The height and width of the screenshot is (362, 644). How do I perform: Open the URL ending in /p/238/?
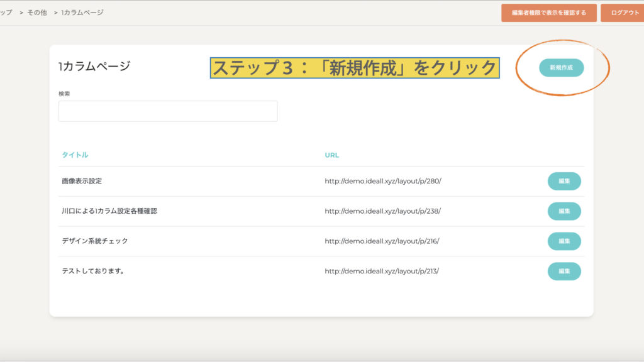coord(382,211)
